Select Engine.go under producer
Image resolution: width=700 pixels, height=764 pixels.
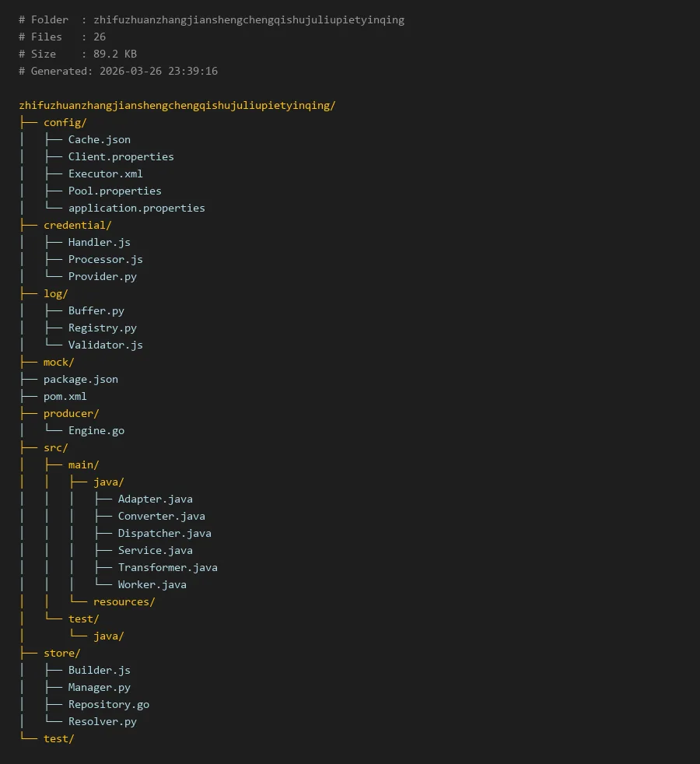(96, 430)
